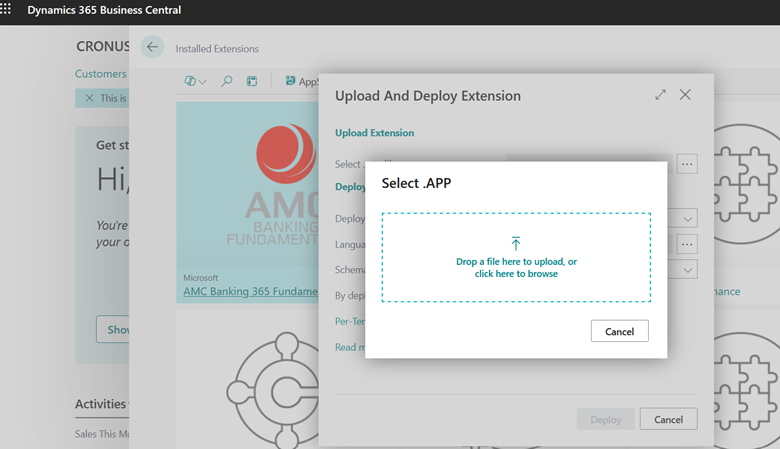Open the view options dropdown in the toolbar

pos(196,81)
